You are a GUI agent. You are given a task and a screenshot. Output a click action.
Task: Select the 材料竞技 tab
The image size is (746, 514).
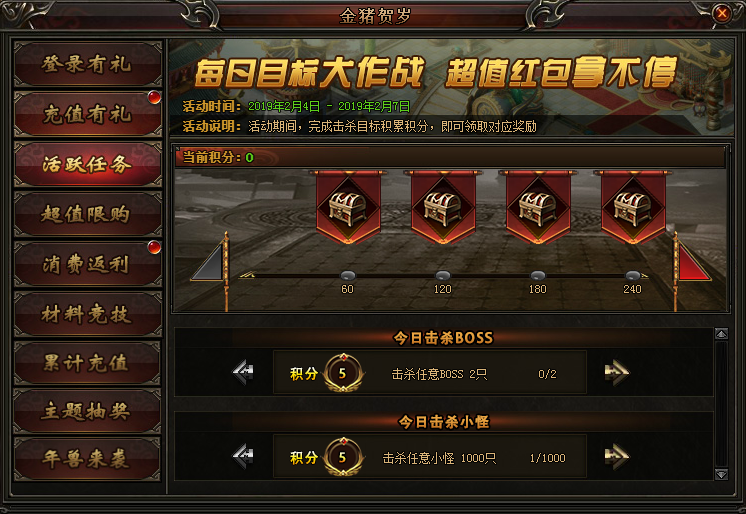88,314
